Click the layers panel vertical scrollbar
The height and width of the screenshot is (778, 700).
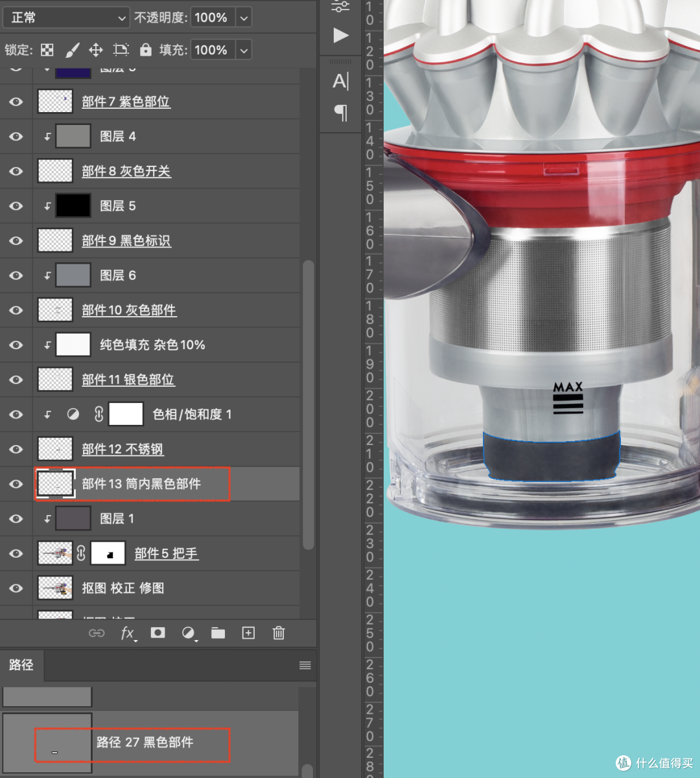(x=309, y=405)
